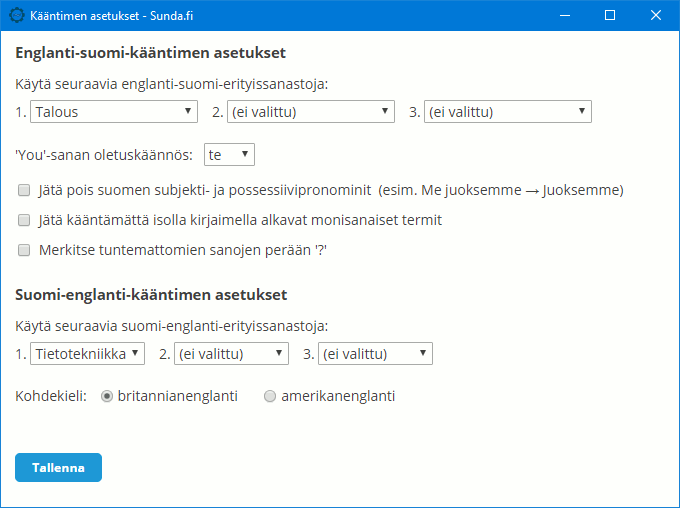Click the arrow beside 'te' selection
This screenshot has height=508, width=680.
click(245, 154)
